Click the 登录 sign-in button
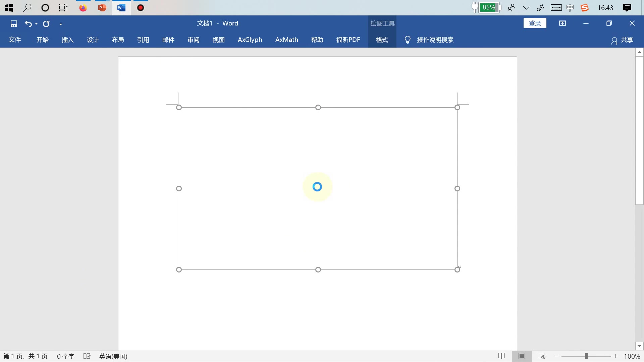This screenshot has width=644, height=362. click(535, 23)
